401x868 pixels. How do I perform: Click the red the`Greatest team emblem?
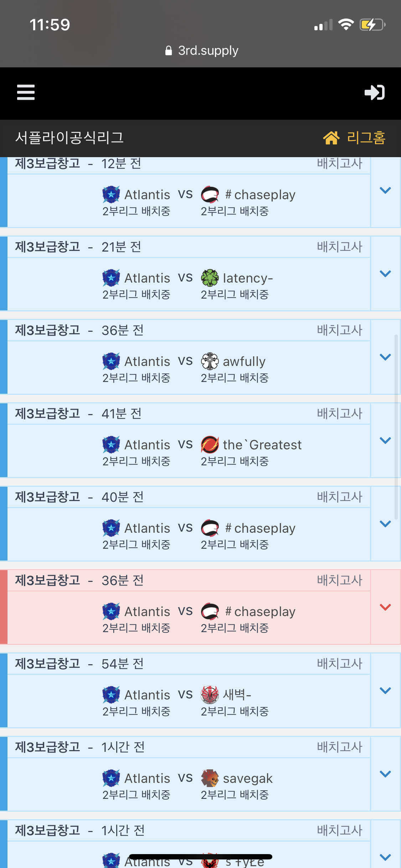210,445
